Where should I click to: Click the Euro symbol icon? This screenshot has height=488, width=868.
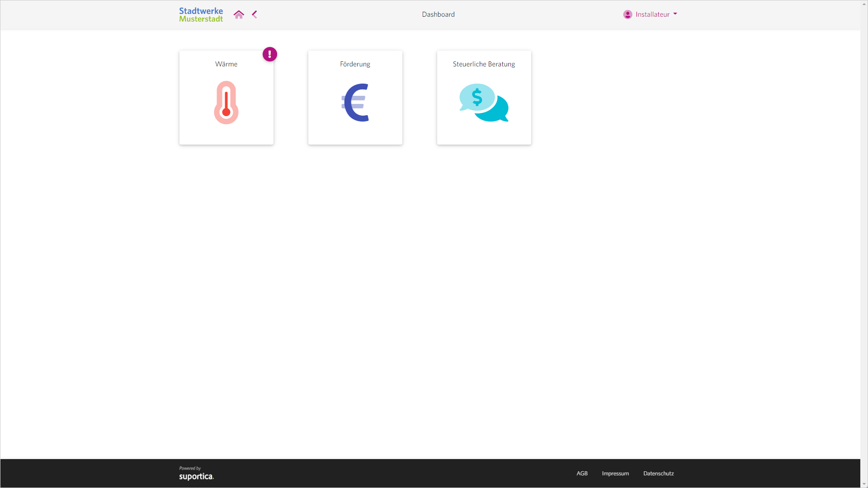pyautogui.click(x=355, y=103)
